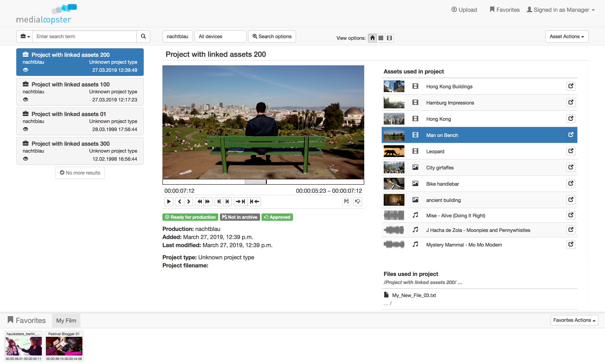Click the Search options button
Image resolution: width=605 pixels, height=364 pixels.
point(272,36)
